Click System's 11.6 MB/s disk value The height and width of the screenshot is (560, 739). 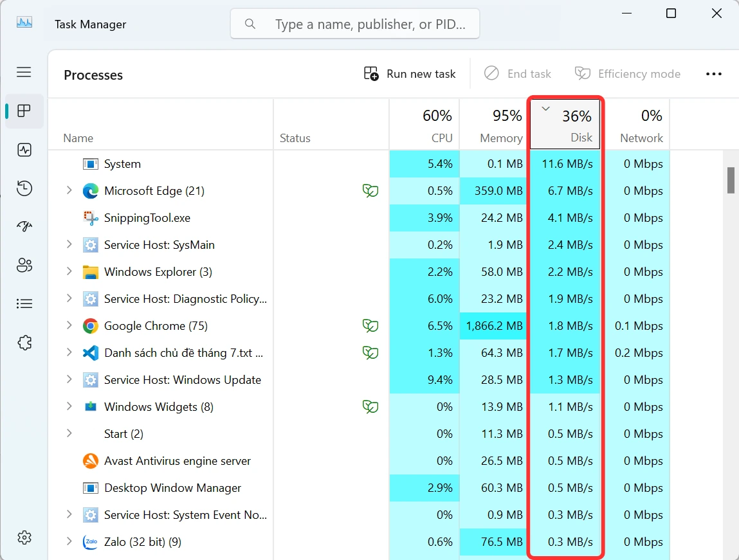[567, 164]
